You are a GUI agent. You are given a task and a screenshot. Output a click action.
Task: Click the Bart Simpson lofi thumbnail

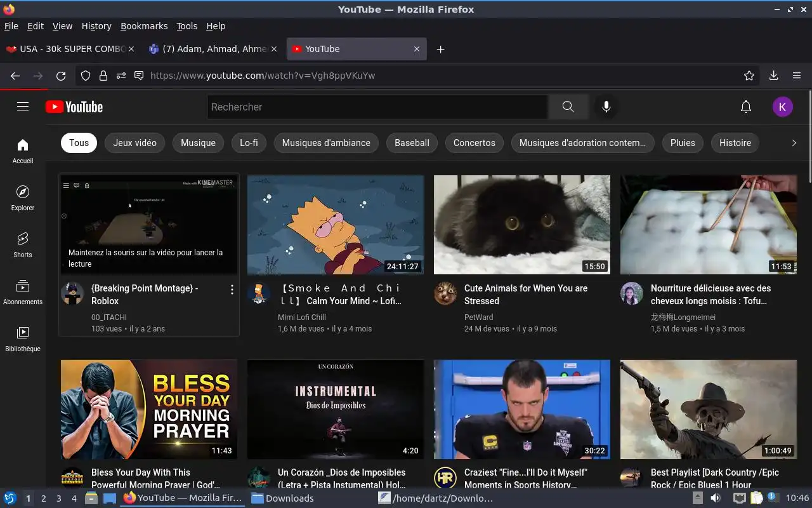click(x=336, y=225)
